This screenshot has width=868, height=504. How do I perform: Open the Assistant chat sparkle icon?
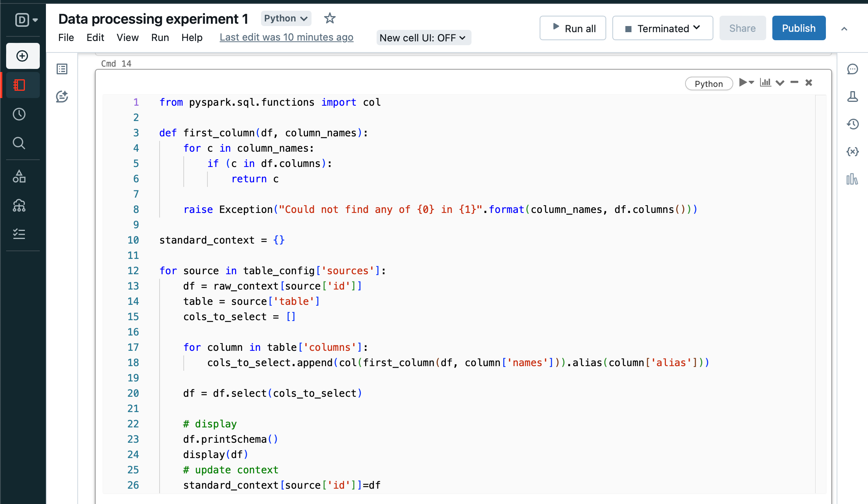(x=62, y=97)
